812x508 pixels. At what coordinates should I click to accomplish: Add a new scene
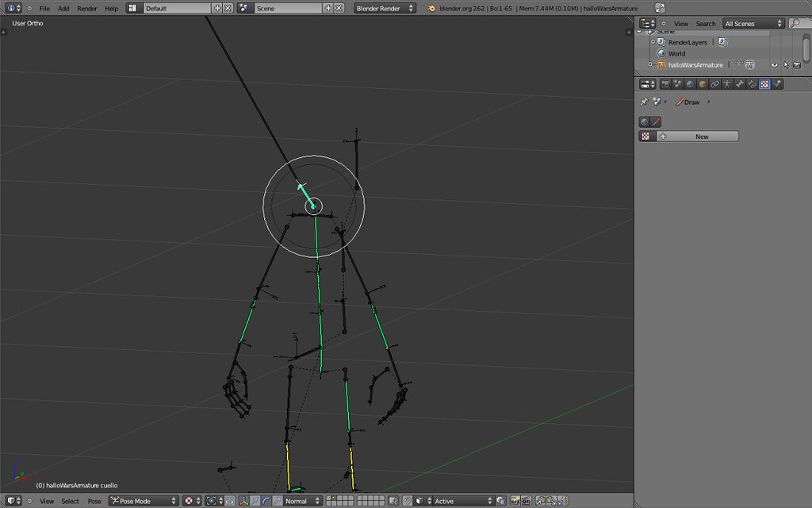(328, 8)
